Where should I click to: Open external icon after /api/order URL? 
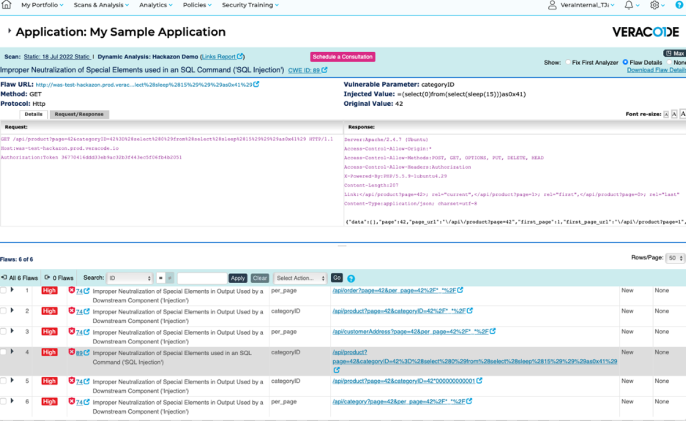tap(460, 290)
